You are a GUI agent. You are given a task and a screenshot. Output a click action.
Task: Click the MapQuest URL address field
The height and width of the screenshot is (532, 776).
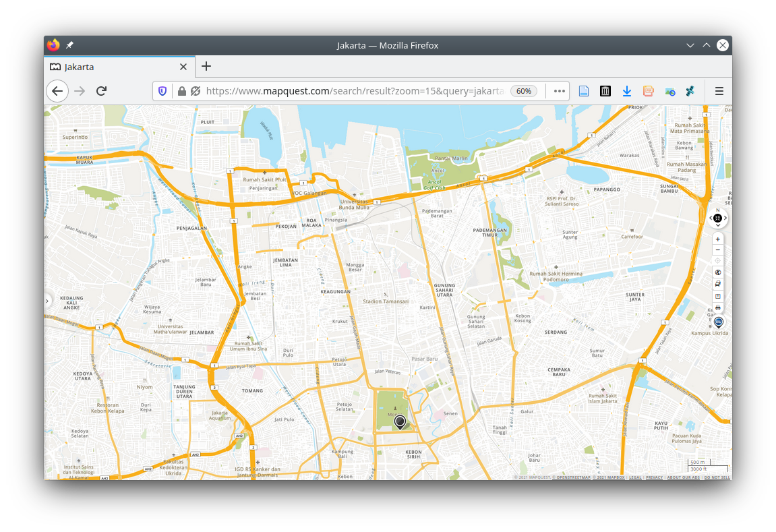tap(354, 91)
